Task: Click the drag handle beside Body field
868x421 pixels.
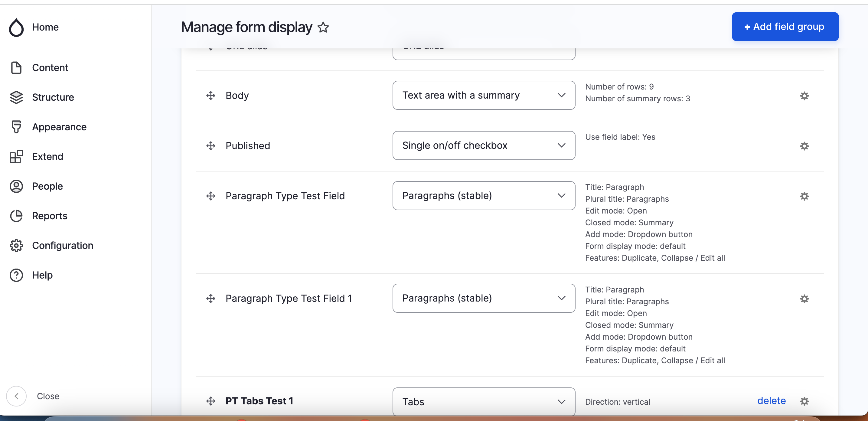Action: pos(210,95)
